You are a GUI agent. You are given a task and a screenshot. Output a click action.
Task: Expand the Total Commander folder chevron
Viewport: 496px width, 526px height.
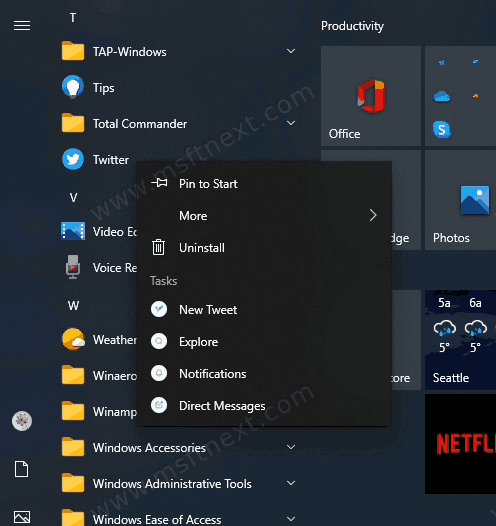[x=291, y=123]
